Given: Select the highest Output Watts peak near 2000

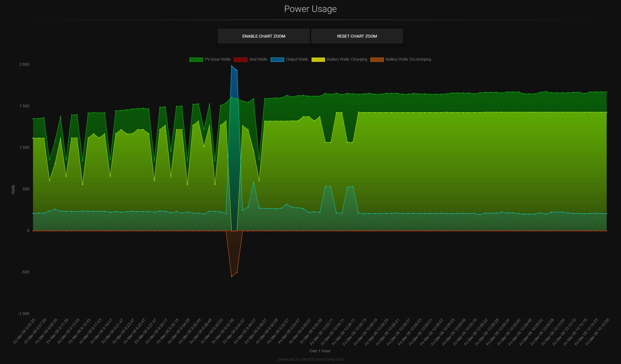Looking at the screenshot, I should (232, 66).
